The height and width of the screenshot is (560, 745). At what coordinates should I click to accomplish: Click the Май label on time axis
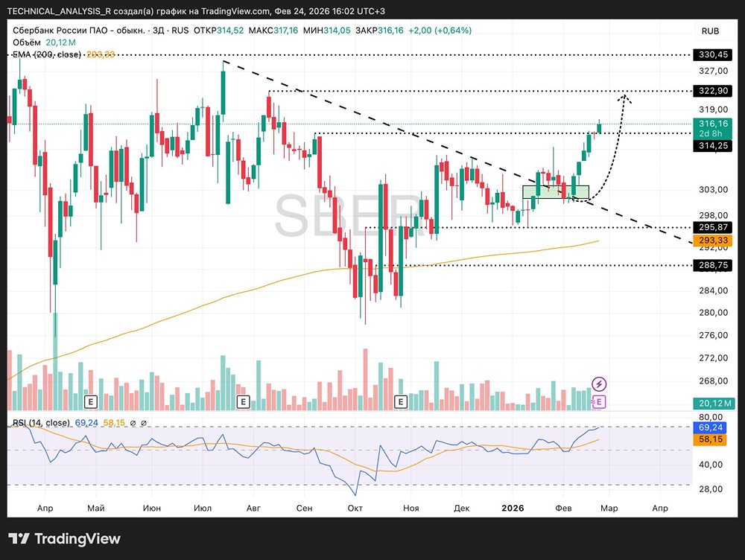point(96,508)
